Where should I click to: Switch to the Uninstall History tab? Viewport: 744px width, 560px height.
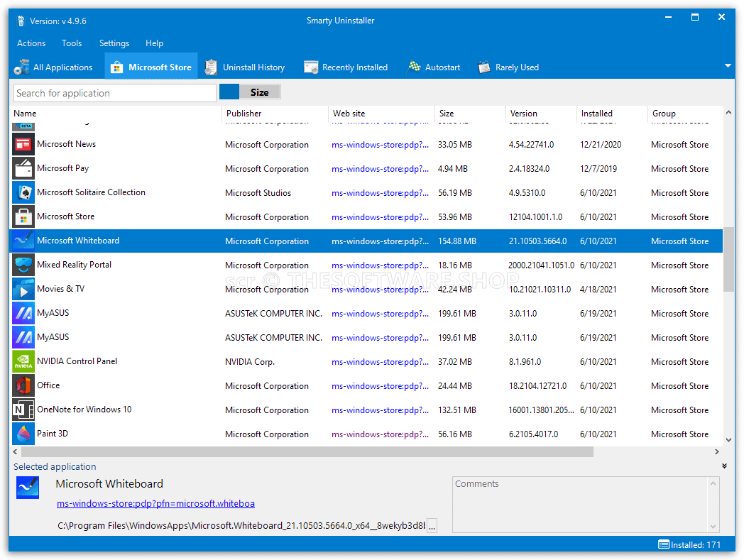(x=245, y=67)
